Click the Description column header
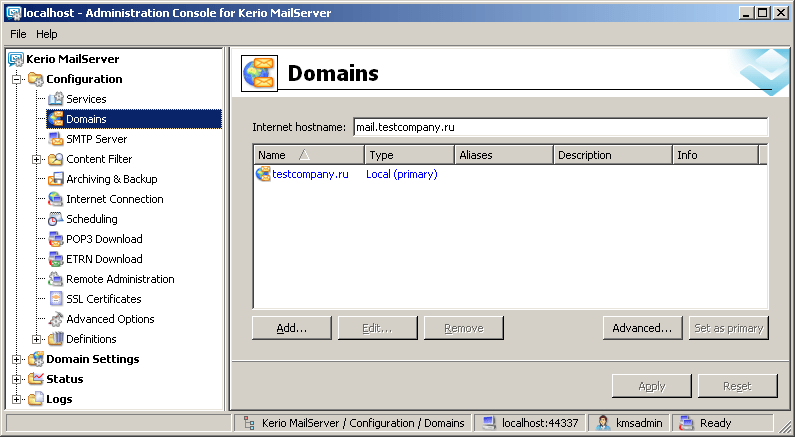Screen dimensions: 795x437 612,155
